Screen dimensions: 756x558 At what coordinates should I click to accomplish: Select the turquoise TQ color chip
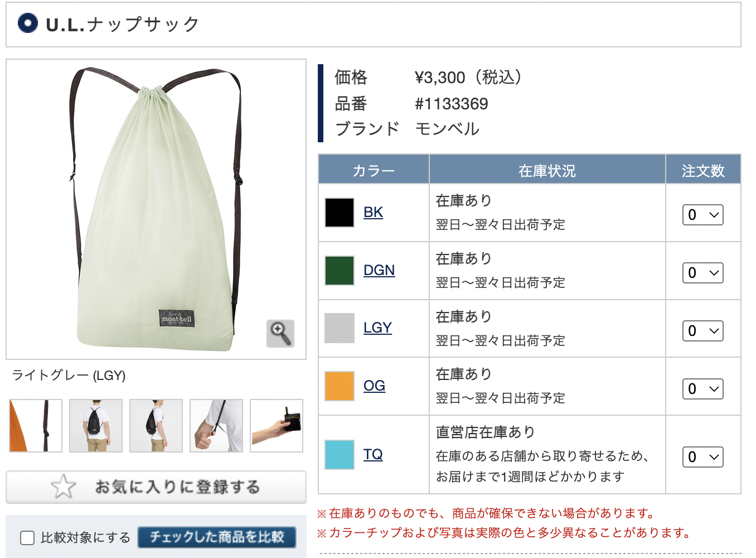[x=340, y=454]
